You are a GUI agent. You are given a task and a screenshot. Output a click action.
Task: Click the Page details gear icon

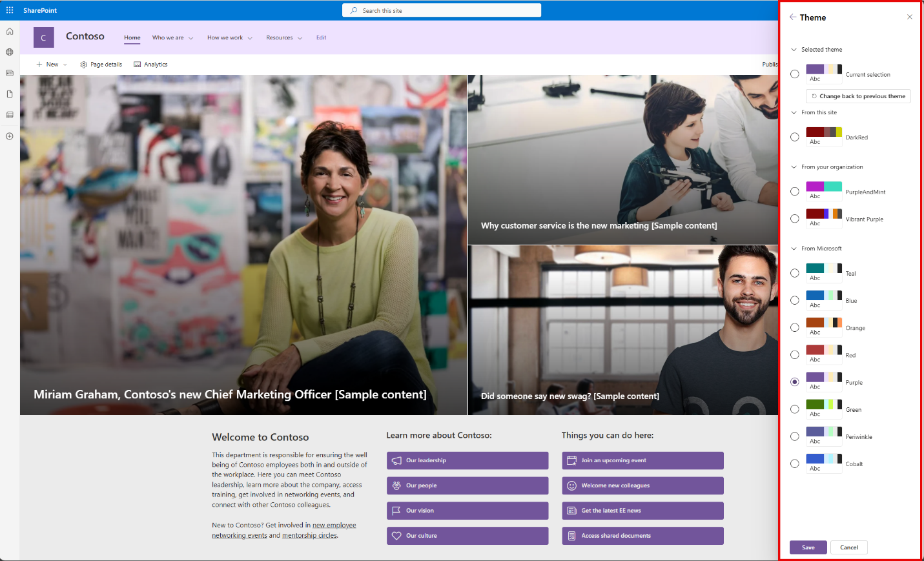pyautogui.click(x=83, y=65)
